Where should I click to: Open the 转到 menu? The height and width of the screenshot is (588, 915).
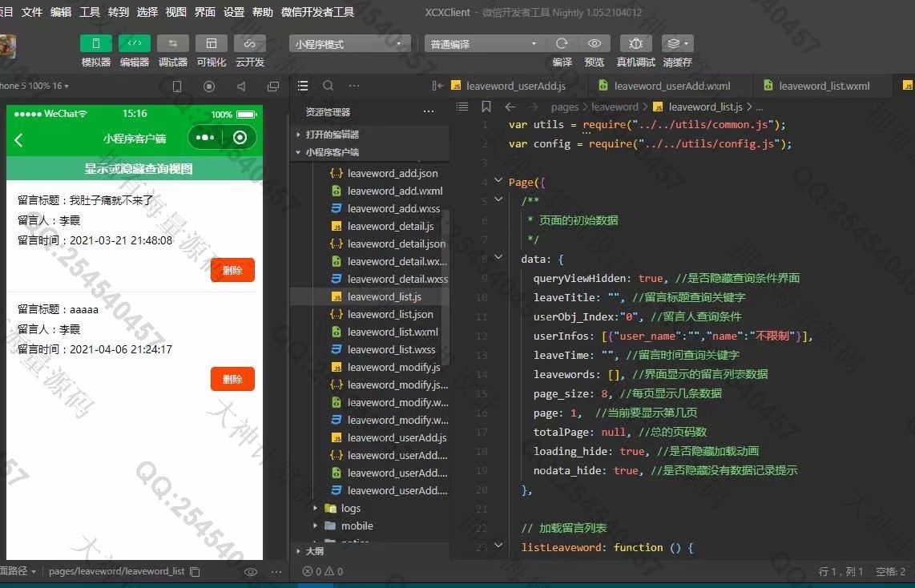119,12
